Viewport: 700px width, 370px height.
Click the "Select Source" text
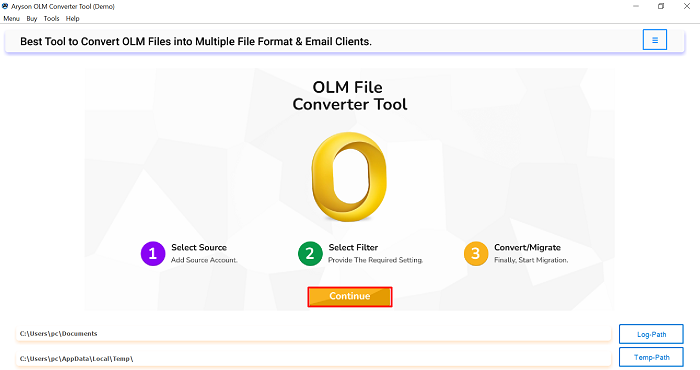[199, 247]
